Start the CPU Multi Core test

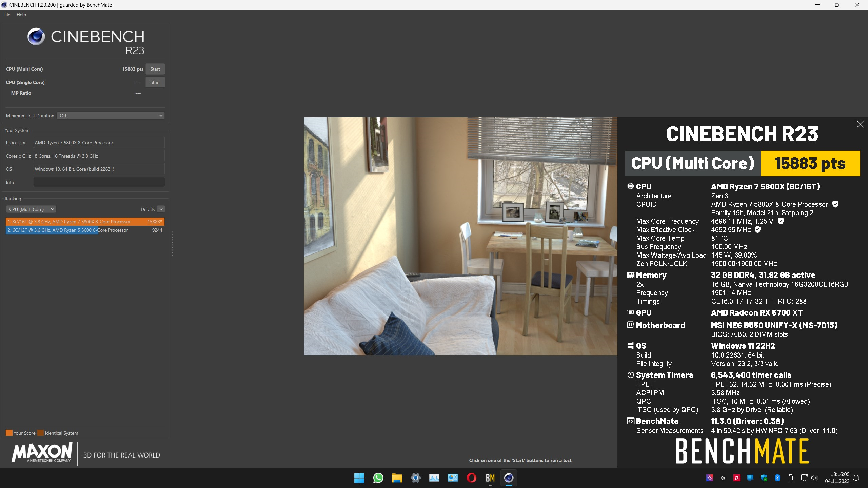click(x=155, y=69)
